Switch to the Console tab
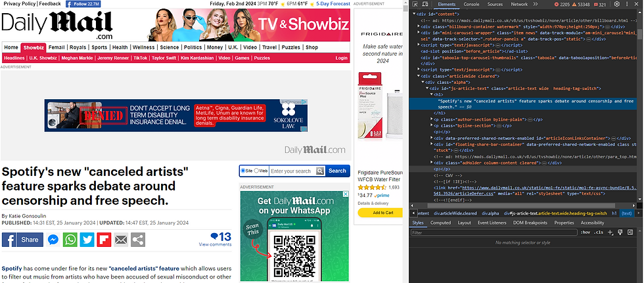Screen dimensions: 644x283 471,4
